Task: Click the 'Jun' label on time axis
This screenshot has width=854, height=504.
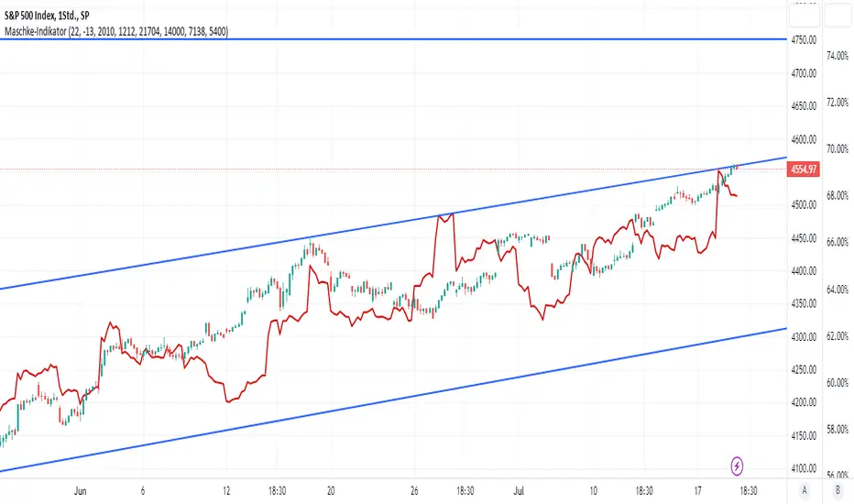Action: pos(80,491)
